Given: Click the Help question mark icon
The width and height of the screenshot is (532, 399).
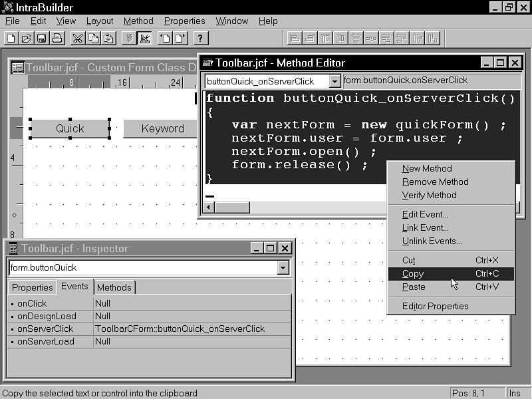Looking at the screenshot, I should coord(201,39).
